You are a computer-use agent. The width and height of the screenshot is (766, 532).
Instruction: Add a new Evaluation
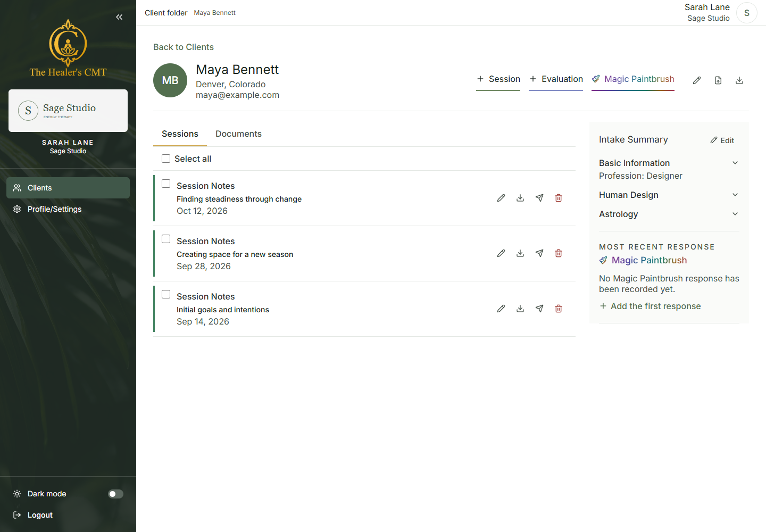[x=556, y=79]
